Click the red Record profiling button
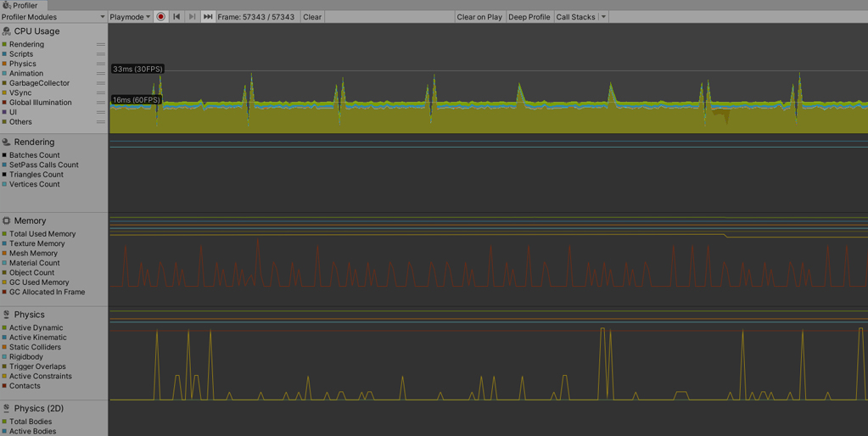This screenshot has width=868, height=436. [160, 17]
